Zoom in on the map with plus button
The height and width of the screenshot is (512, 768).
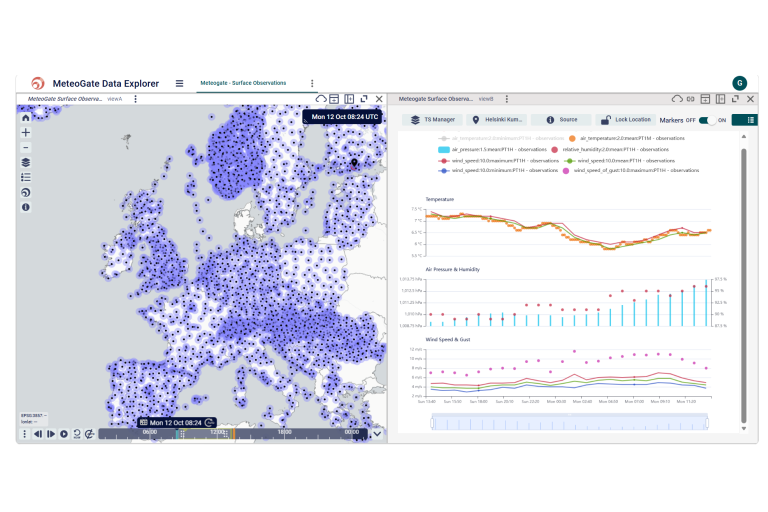pyautogui.click(x=26, y=132)
